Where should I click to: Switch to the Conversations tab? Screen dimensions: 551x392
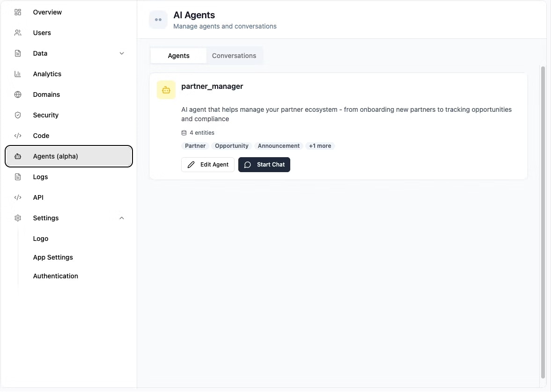coord(234,55)
